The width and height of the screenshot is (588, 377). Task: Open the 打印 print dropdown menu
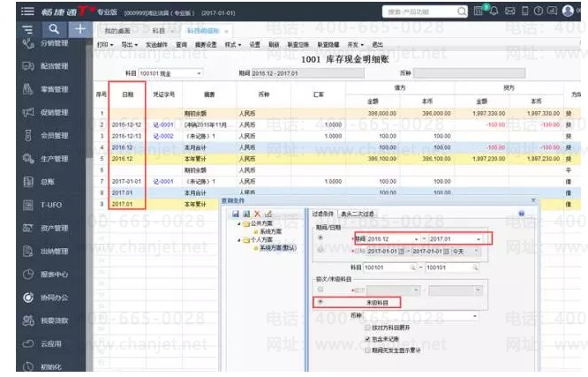pos(105,45)
